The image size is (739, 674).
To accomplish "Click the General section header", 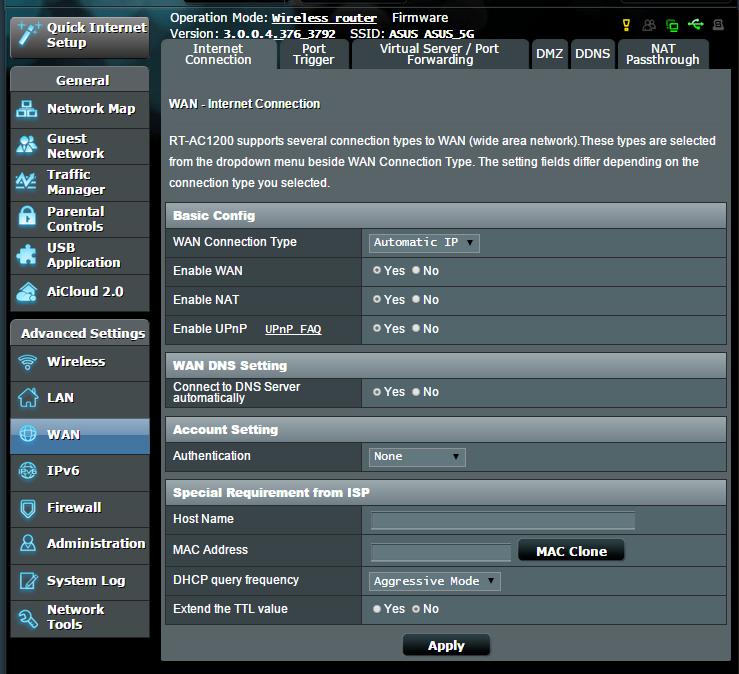I will 80,80.
